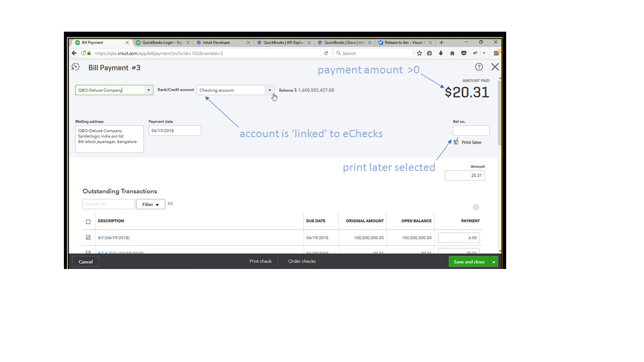Click the Mailing address text box

coord(109,139)
